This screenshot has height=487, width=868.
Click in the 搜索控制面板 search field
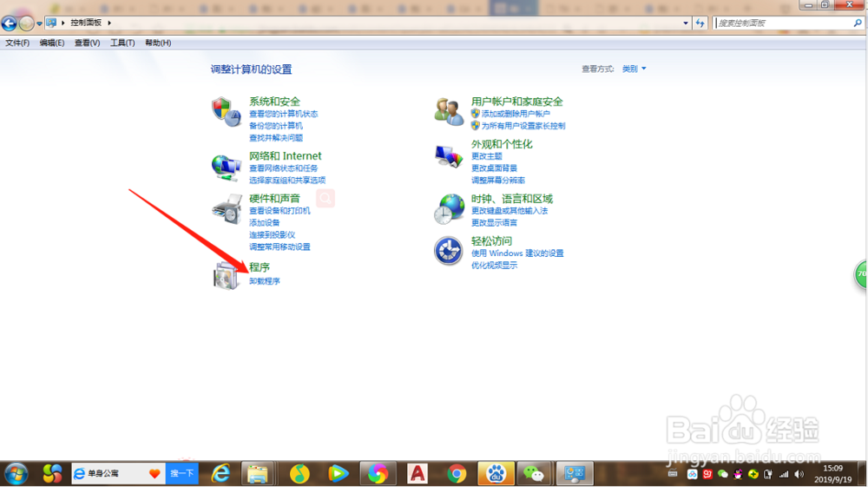(x=783, y=23)
